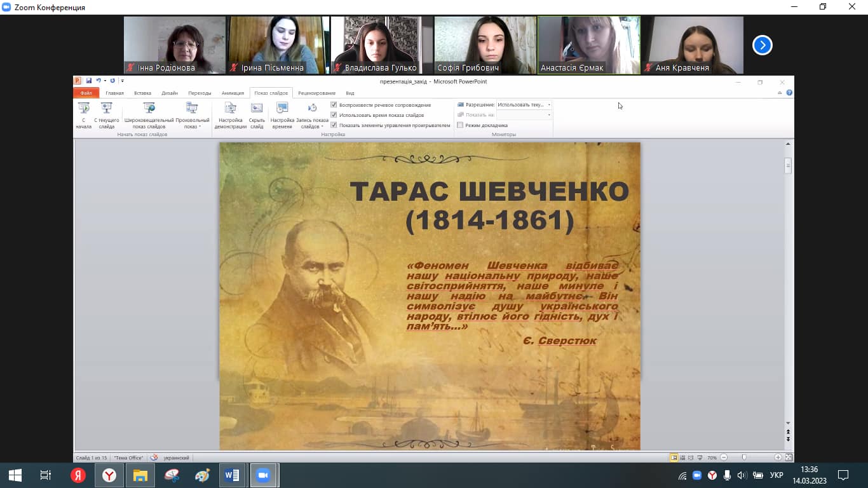Image resolution: width=868 pixels, height=488 pixels.
Task: Open Настройка времени rehearsal timing
Action: pyautogui.click(x=282, y=115)
